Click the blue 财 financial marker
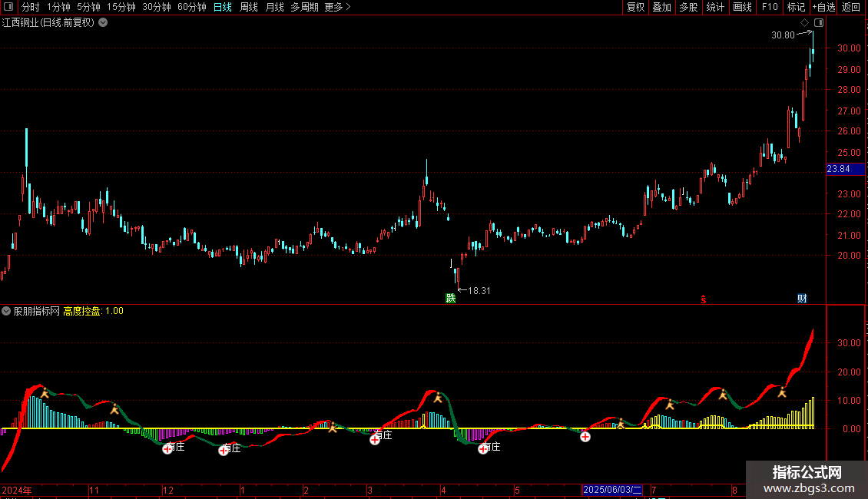 [802, 298]
